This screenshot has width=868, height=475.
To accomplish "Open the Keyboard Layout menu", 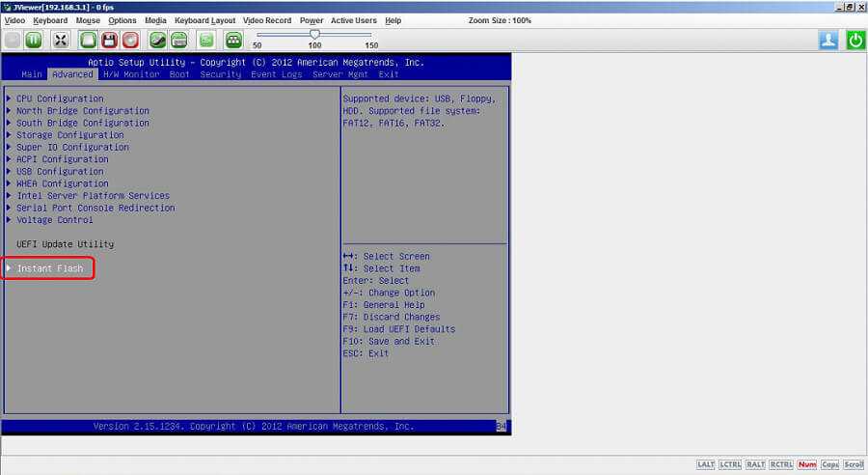I will pyautogui.click(x=204, y=20).
